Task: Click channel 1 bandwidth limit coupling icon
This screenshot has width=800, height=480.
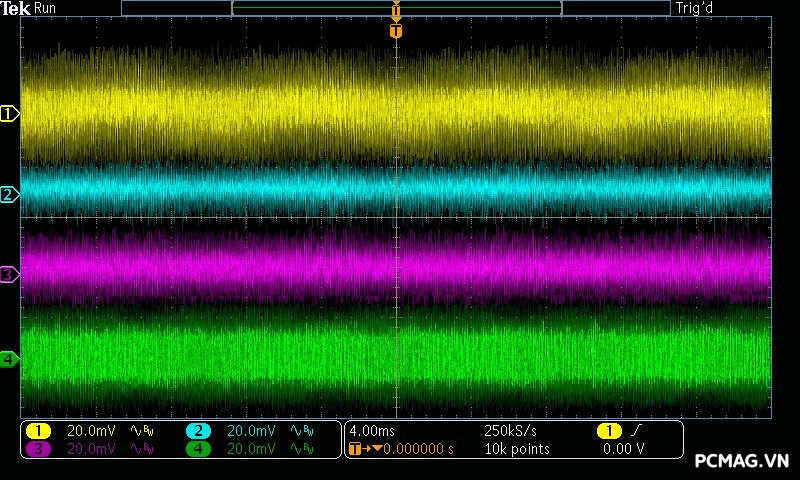Action: (x=142, y=431)
